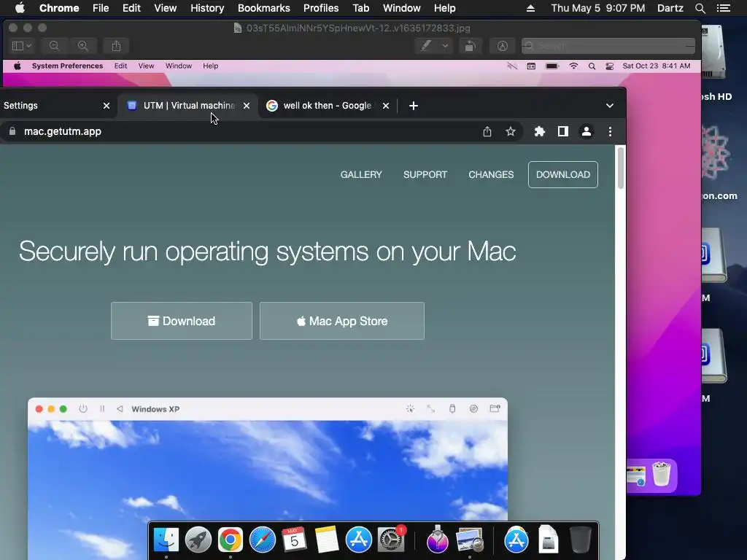Open Preview app from the Dock
The width and height of the screenshot is (747, 560).
pyautogui.click(x=470, y=540)
